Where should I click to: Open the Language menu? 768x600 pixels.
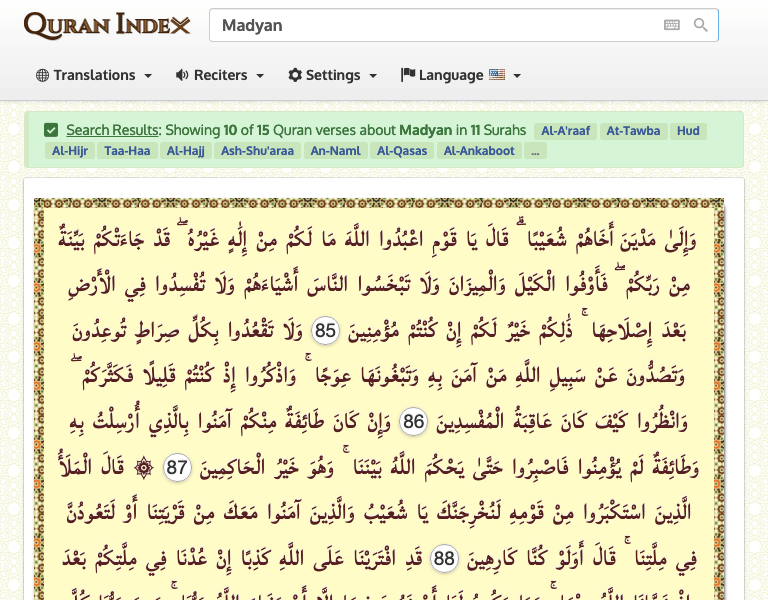[x=460, y=75]
